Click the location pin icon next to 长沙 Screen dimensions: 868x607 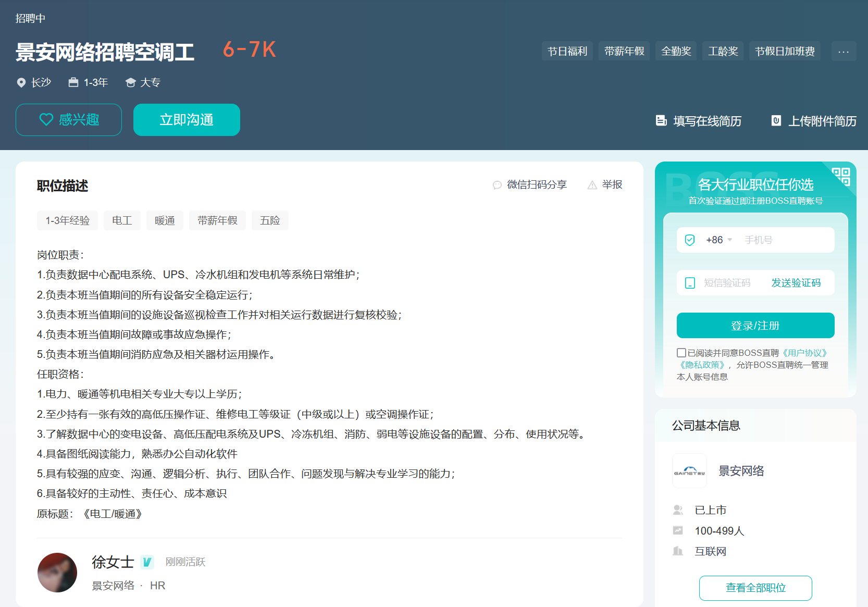click(21, 82)
